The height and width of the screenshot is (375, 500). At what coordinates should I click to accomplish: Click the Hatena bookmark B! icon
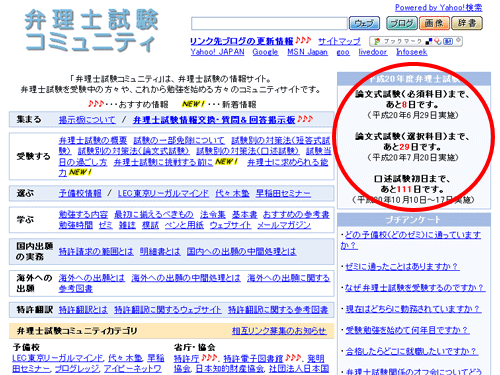pyautogui.click(x=448, y=41)
